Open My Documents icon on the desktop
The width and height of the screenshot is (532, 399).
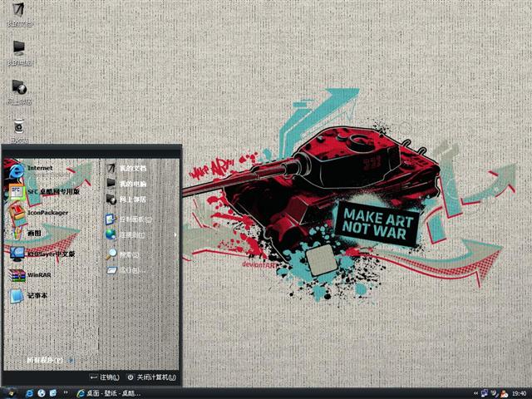[x=19, y=13]
